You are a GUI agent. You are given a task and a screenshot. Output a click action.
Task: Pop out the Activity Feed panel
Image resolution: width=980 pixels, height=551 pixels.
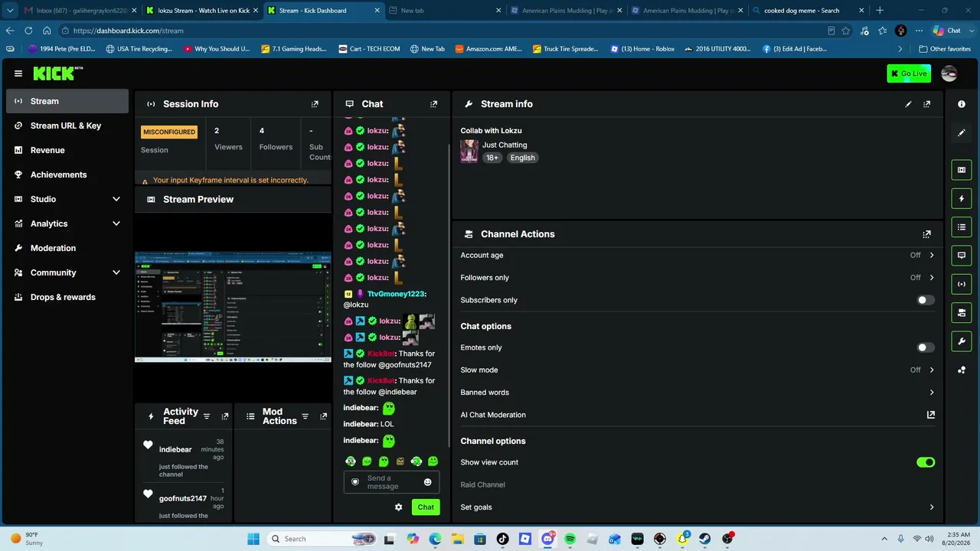[224, 416]
